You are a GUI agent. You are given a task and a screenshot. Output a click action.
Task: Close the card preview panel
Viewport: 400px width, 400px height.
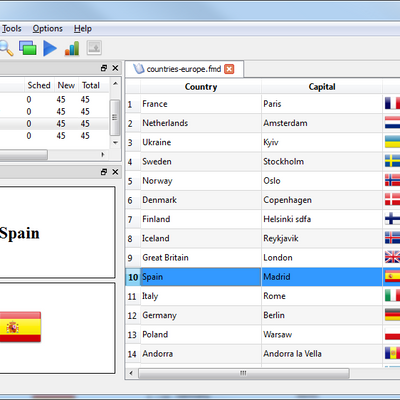(x=115, y=172)
